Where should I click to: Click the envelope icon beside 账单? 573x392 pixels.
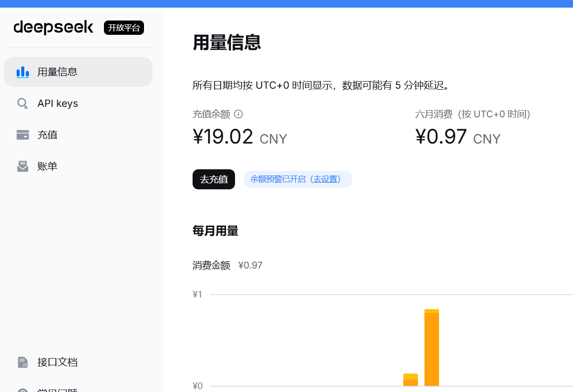click(x=22, y=166)
